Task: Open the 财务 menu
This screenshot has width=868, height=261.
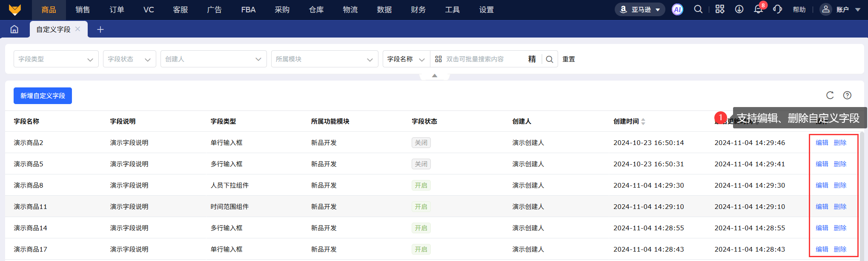Action: 418,10
